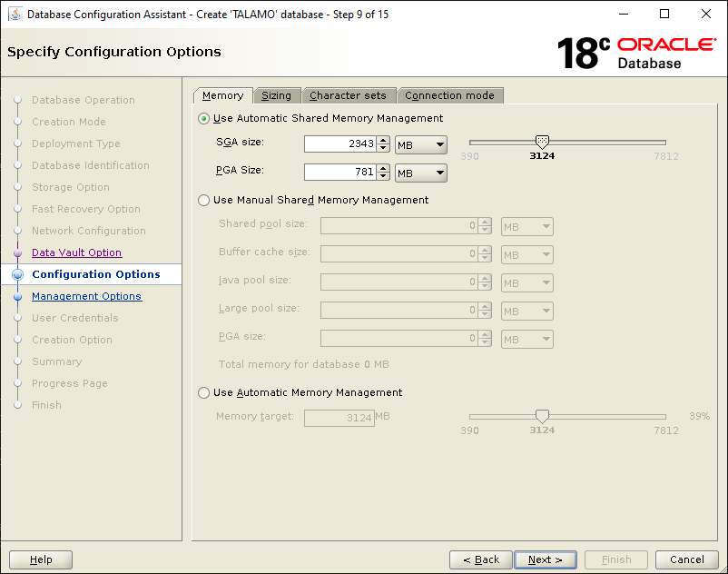This screenshot has height=574, width=728.
Task: Switch to the Sizing tab
Action: (x=277, y=95)
